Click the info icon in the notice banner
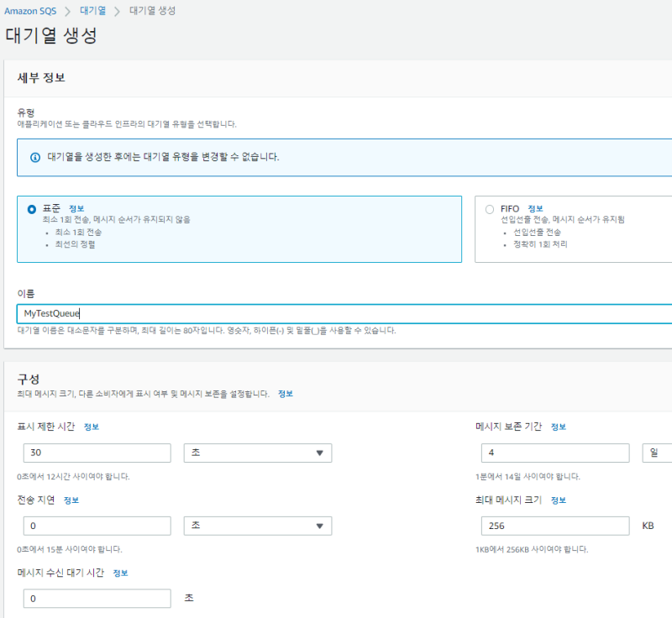672x618 pixels. 35,157
